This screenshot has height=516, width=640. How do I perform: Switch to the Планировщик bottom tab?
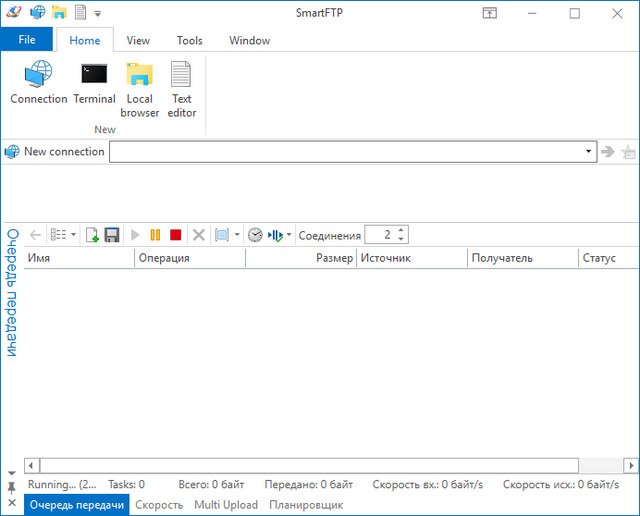[x=306, y=505]
